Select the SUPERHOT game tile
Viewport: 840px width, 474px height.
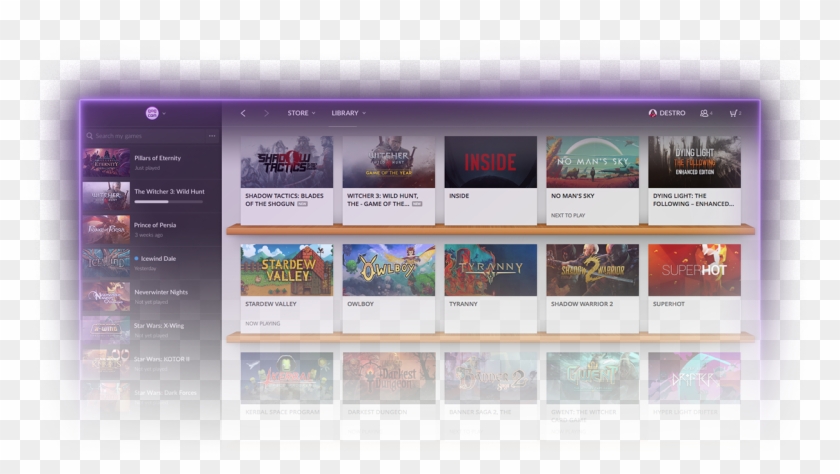694,270
